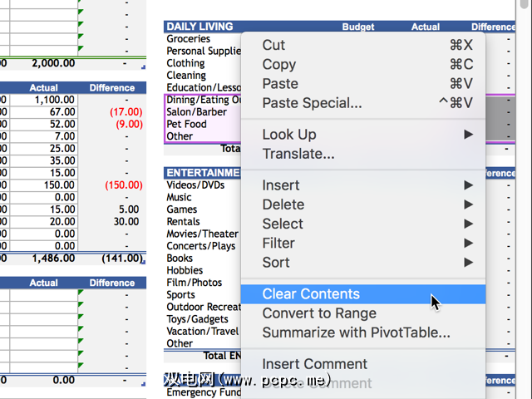The width and height of the screenshot is (532, 399).
Task: Click the Concerts/Plays cell
Action: click(201, 246)
